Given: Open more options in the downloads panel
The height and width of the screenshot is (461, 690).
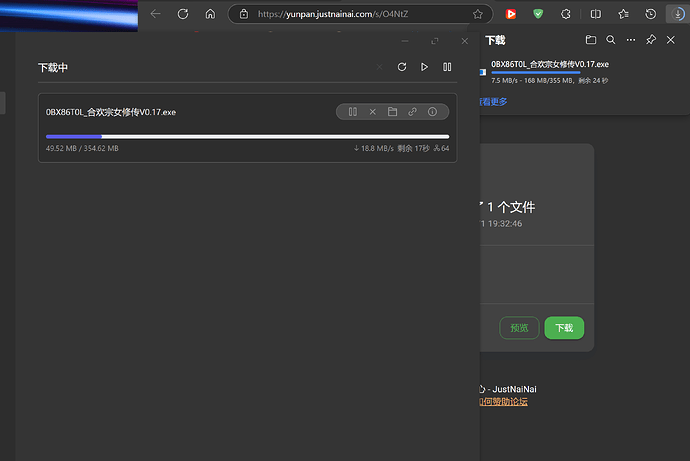Looking at the screenshot, I should pos(631,40).
